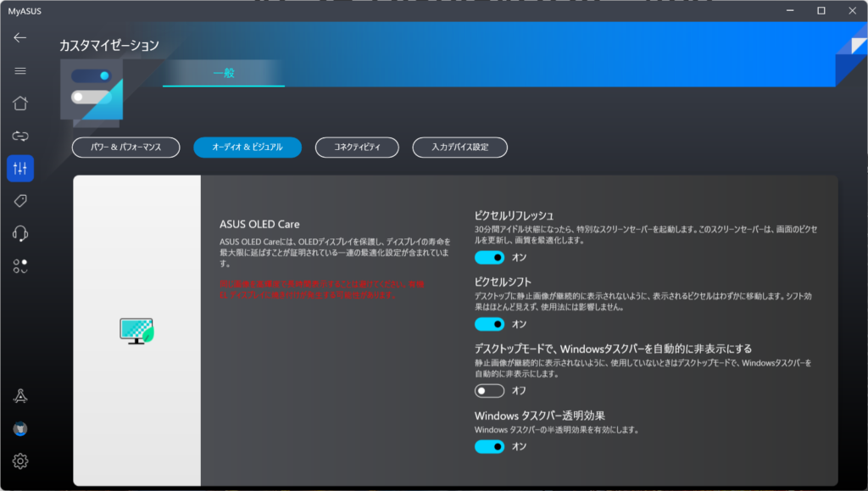This screenshot has width=868, height=491.
Task: Turn off Pixel Refresh (ピクセルリフレッシュ) toggle
Action: [x=489, y=258]
